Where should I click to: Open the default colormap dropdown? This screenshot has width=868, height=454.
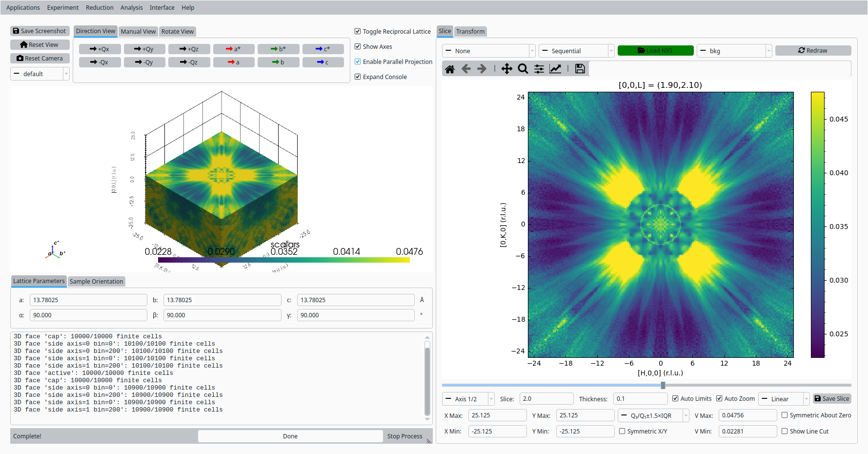click(x=40, y=74)
